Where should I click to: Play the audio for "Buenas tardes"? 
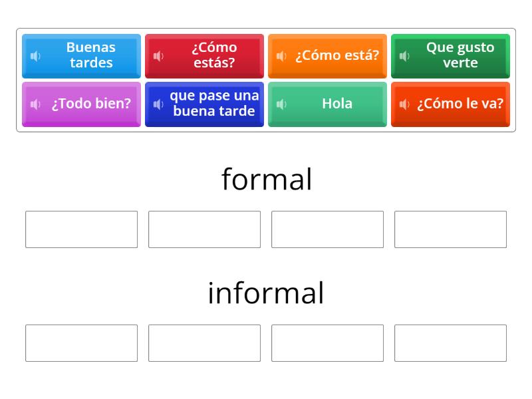tap(35, 57)
